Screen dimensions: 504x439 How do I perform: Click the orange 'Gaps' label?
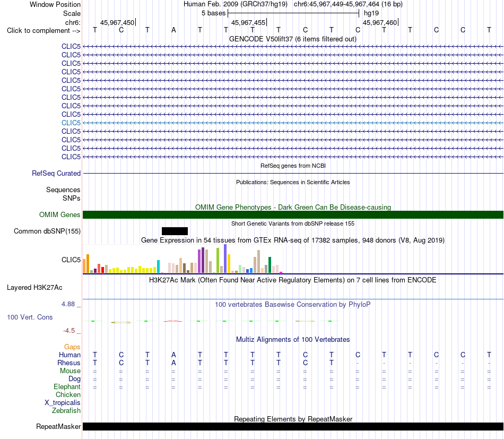[72, 347]
